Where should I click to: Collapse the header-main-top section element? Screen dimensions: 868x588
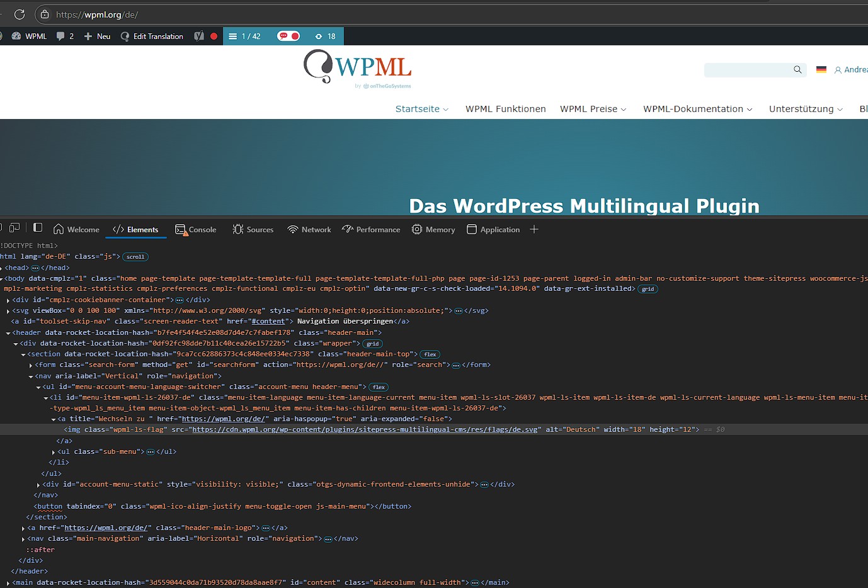click(23, 354)
